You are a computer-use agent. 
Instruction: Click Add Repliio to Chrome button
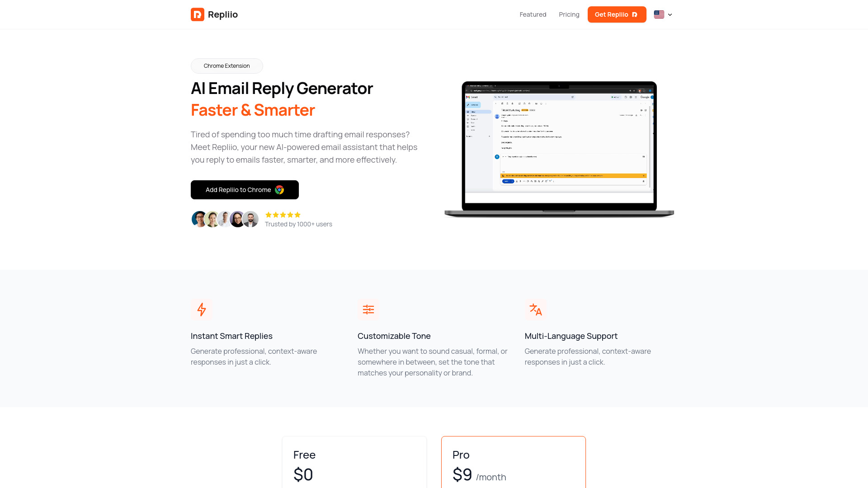click(x=245, y=189)
